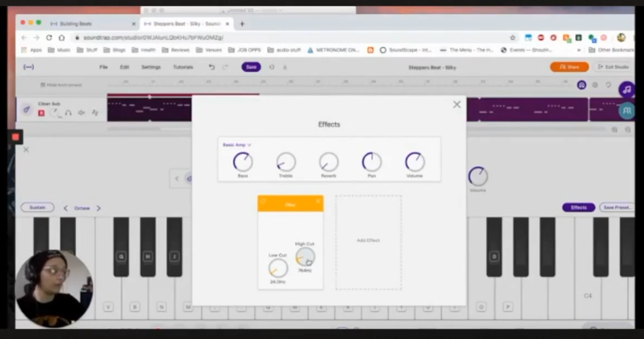
Task: Open the Edit menu in Soundtrap
Action: pos(125,67)
